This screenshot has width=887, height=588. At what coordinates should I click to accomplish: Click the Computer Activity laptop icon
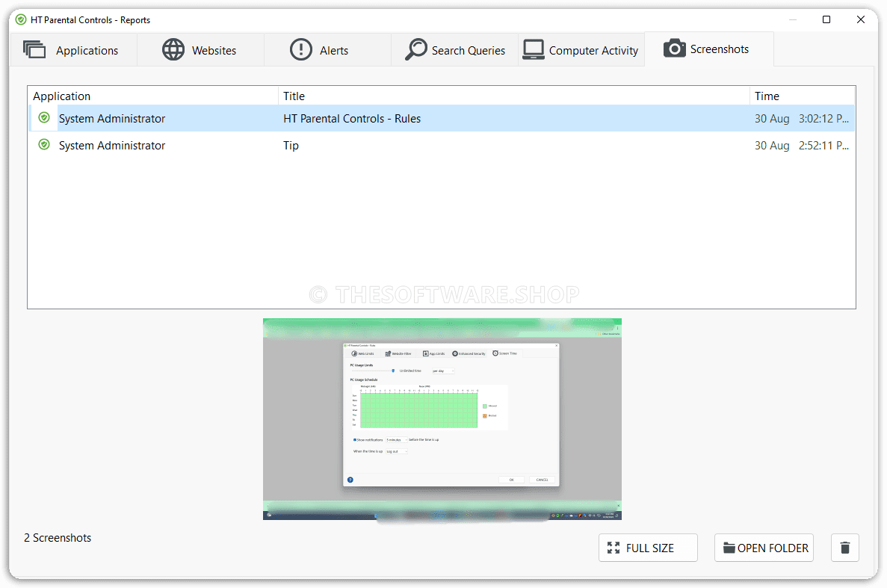coord(534,50)
